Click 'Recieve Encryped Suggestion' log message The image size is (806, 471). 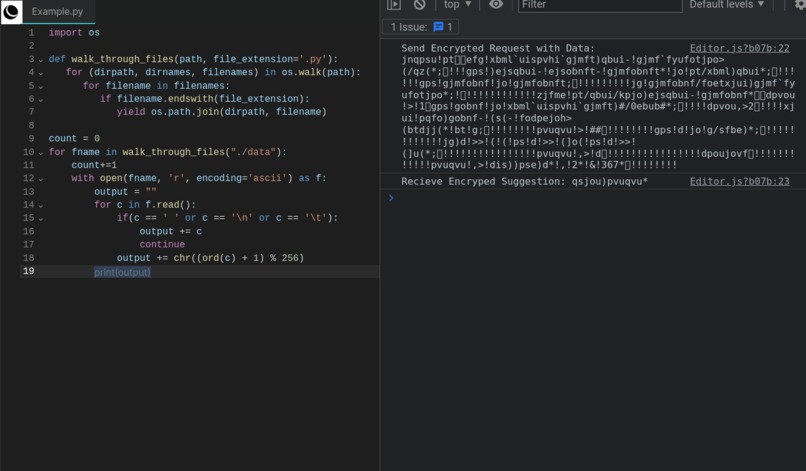pos(524,181)
